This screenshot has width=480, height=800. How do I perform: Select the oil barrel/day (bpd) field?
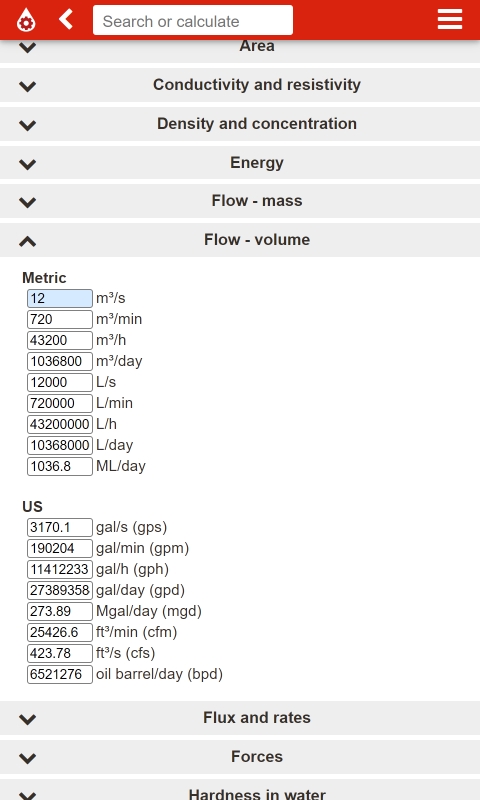[60, 674]
